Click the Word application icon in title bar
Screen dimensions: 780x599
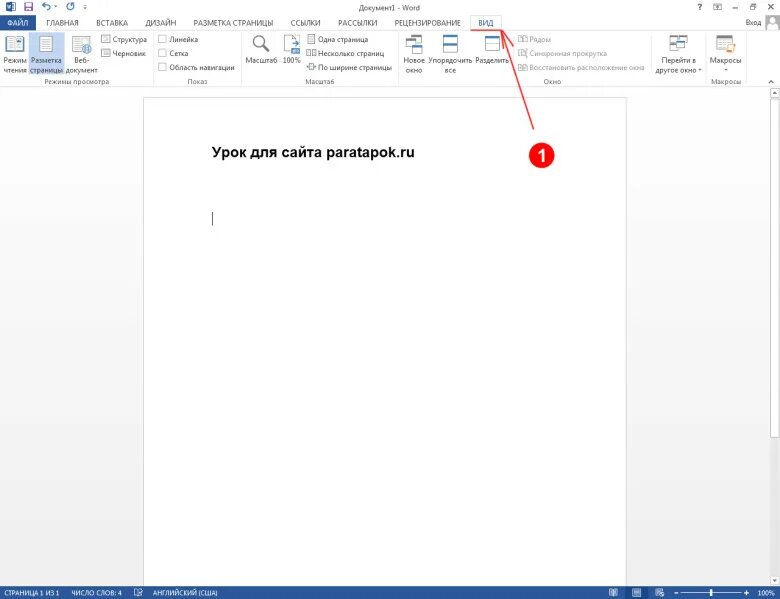pos(10,7)
